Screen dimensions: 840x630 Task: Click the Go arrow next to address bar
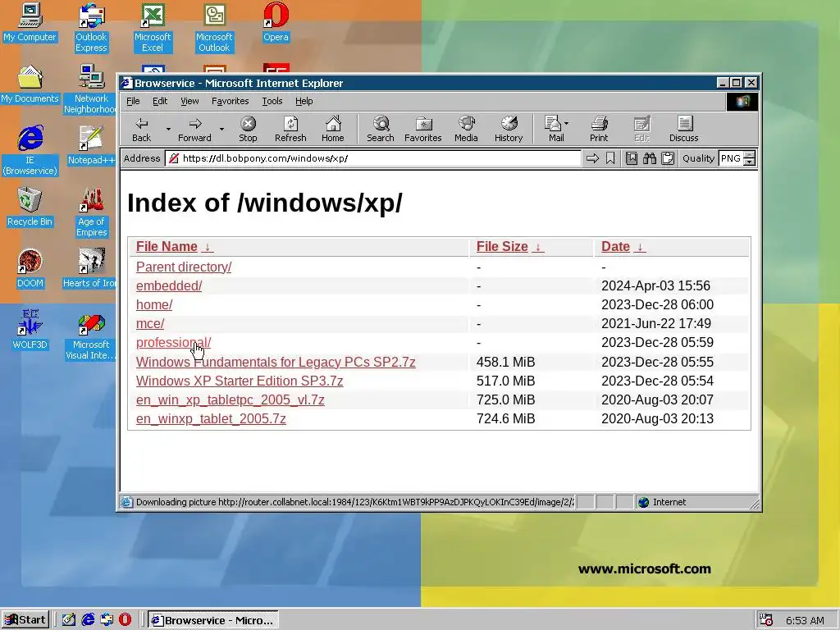click(592, 158)
